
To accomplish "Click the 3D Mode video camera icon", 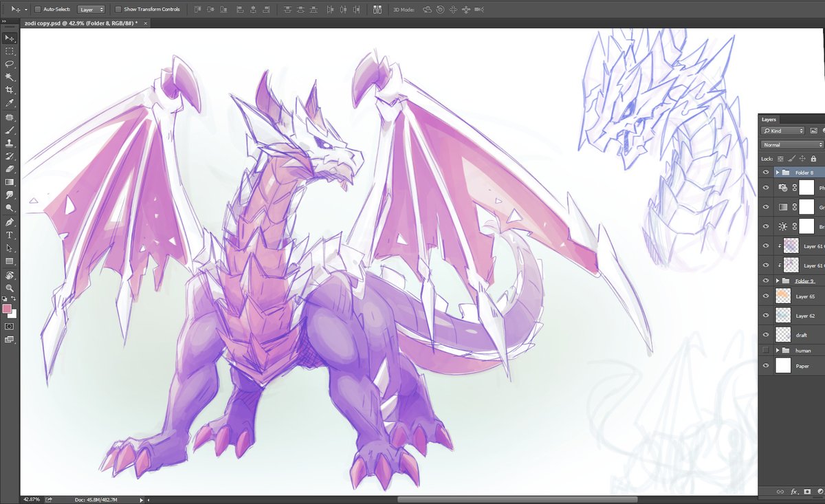I will click(x=479, y=10).
